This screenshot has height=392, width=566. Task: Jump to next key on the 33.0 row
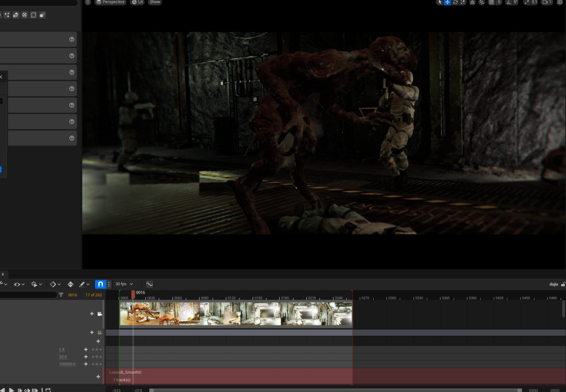pyautogui.click(x=101, y=357)
